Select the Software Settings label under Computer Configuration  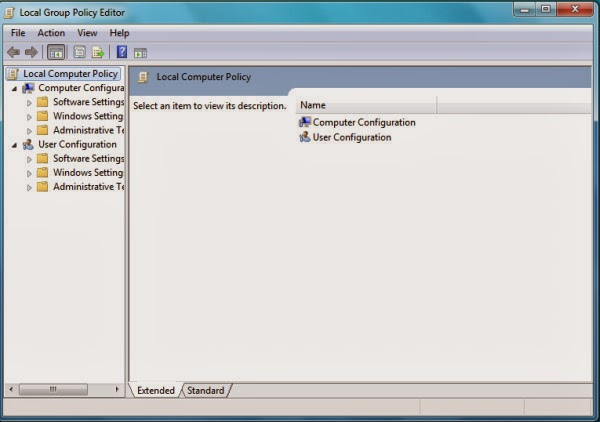click(x=89, y=102)
